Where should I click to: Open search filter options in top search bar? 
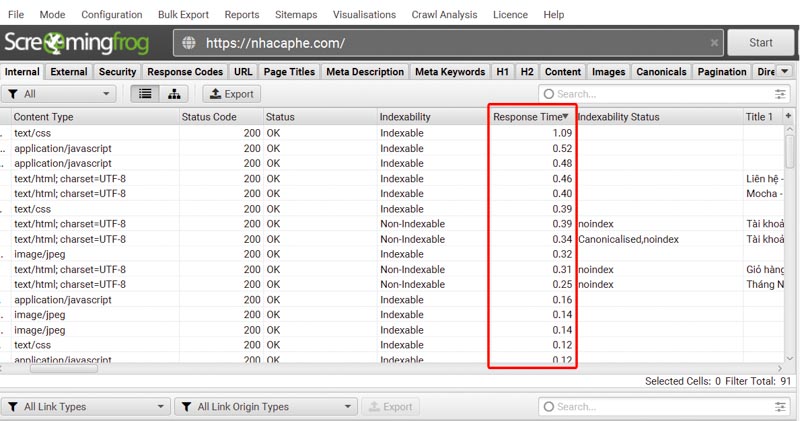[x=780, y=94]
